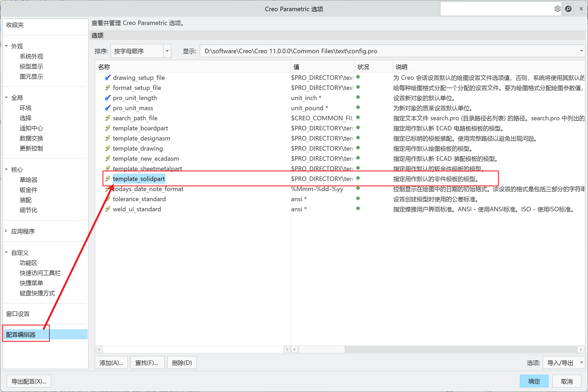Open 模型显示 settings page
The image size is (588, 392).
point(31,67)
